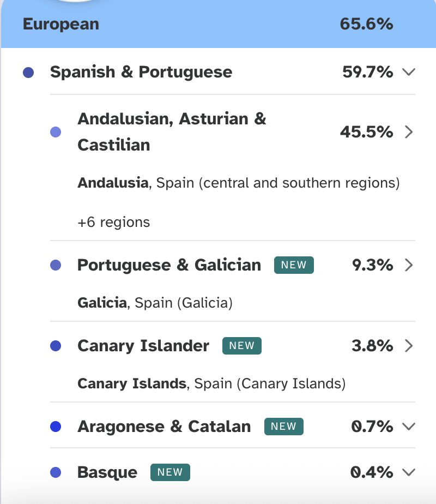Image resolution: width=436 pixels, height=504 pixels.
Task: Open Andalusian, Asturian & Castilian details arrow
Action: pos(409,132)
